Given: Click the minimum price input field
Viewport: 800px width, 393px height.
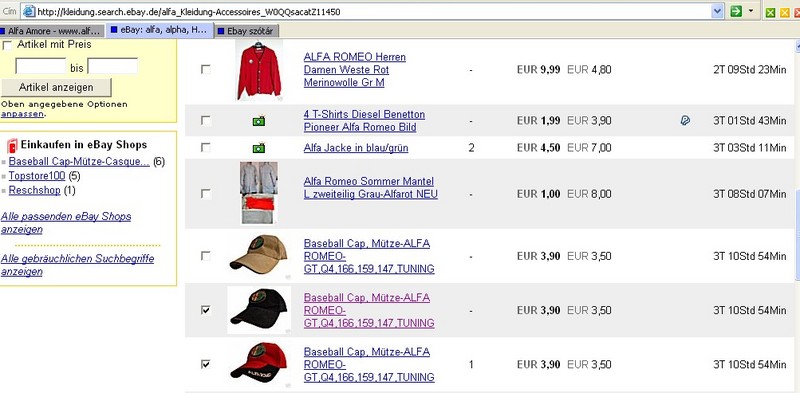Looking at the screenshot, I should tap(41, 66).
